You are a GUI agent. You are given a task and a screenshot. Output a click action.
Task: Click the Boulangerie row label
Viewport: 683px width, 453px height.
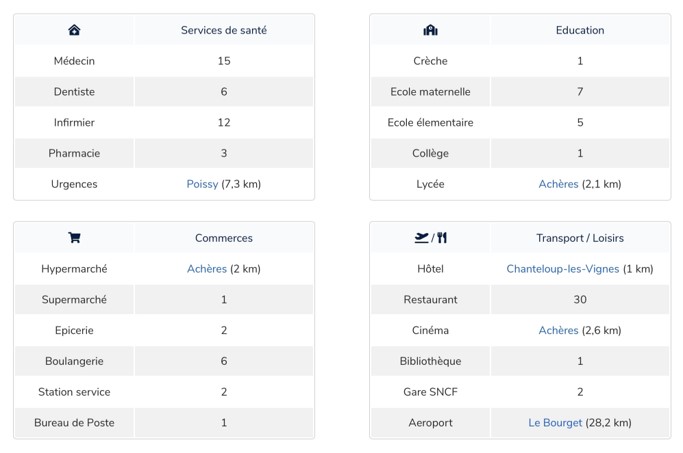tap(74, 361)
